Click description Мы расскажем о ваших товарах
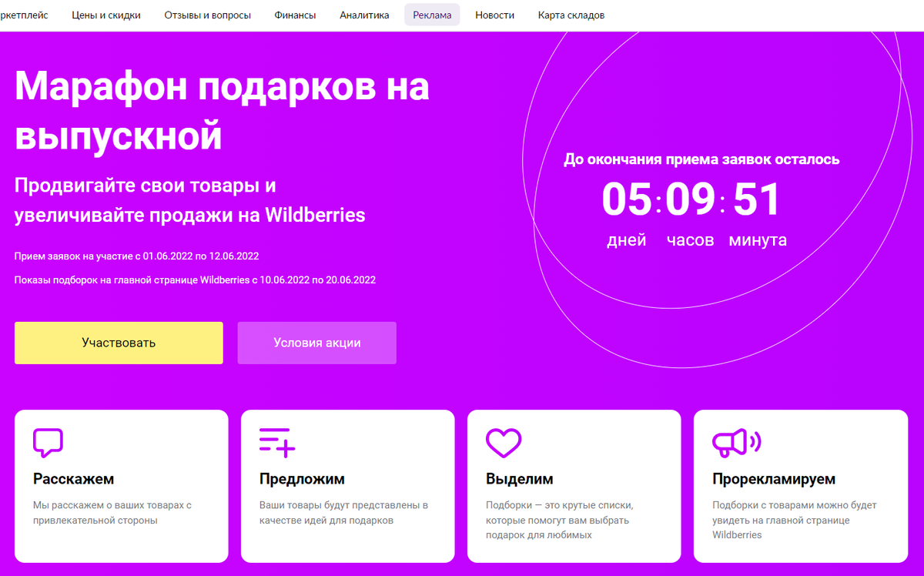This screenshot has width=924, height=576. point(112,513)
